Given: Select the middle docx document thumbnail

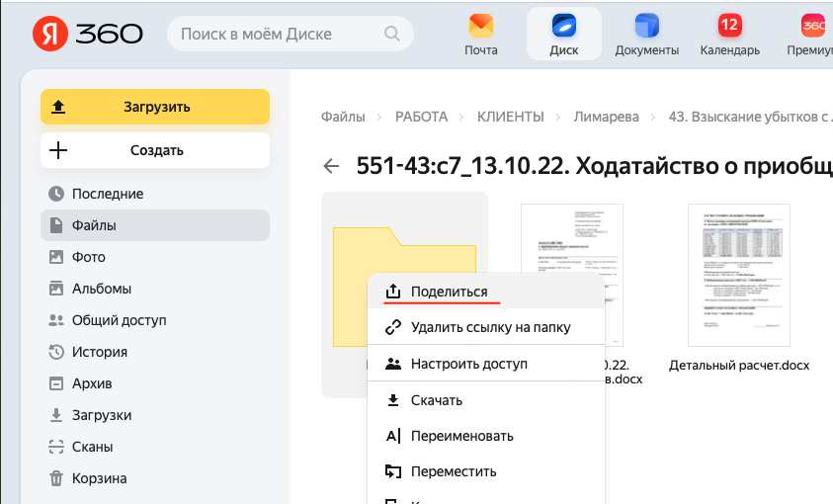Looking at the screenshot, I should (572, 239).
